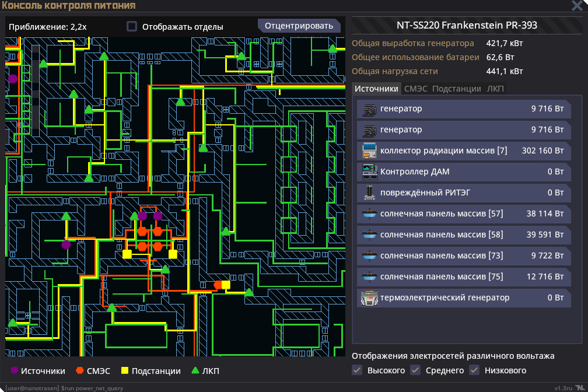Click solar panel array [57] icon
Screen dimensions: 588x392
pos(370,213)
